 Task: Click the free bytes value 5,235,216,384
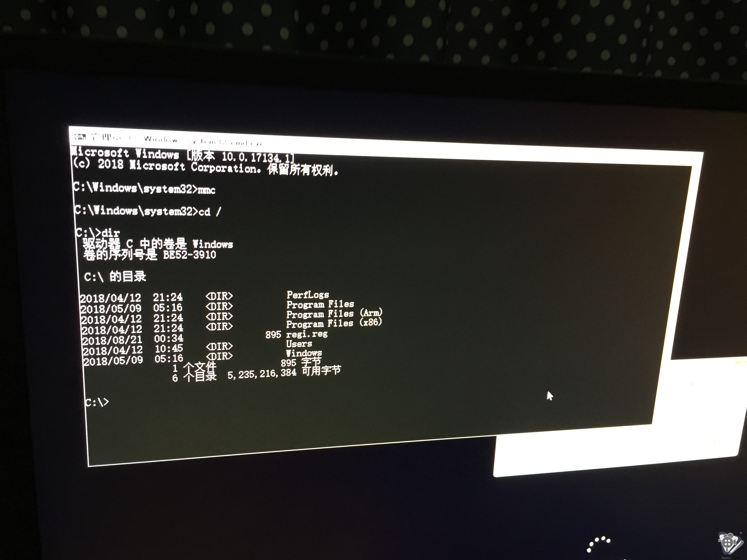click(x=262, y=374)
